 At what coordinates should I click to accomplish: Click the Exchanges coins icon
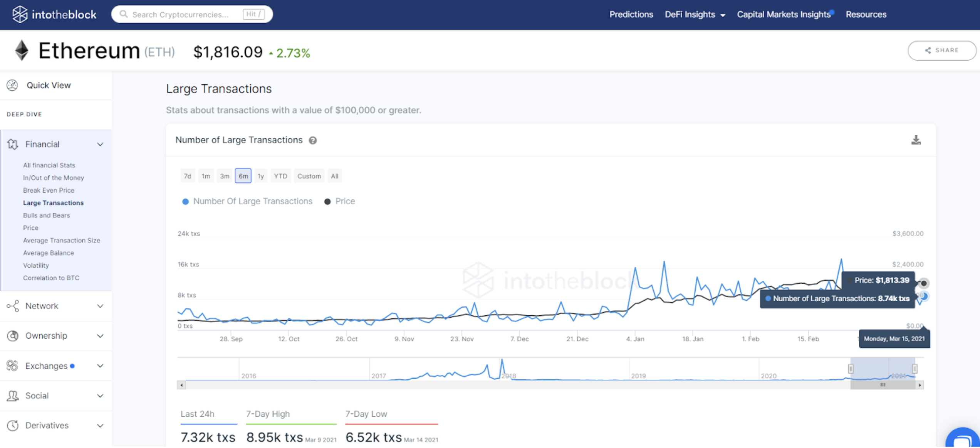click(12, 366)
